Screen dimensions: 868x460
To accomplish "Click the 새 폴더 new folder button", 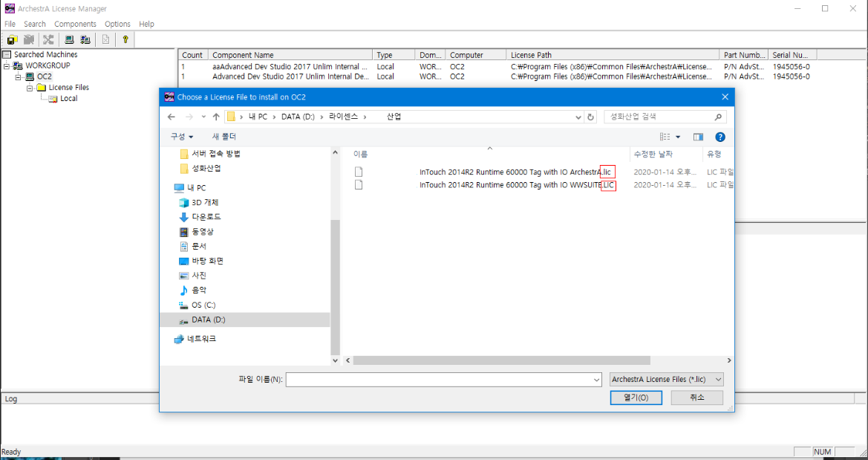I will click(x=223, y=136).
